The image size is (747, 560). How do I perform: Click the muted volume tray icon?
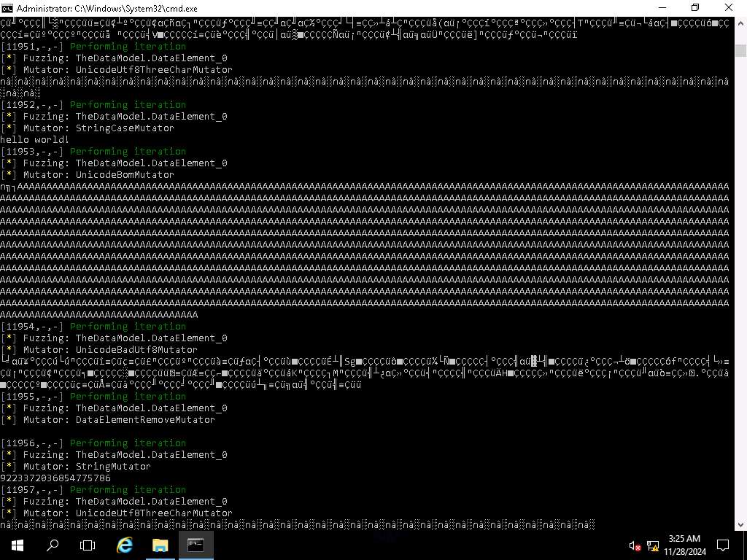(635, 545)
